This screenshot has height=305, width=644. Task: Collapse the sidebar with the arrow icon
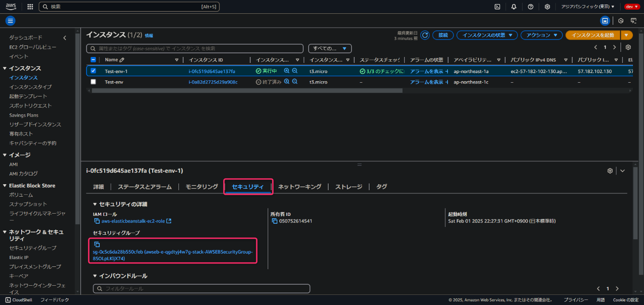point(65,38)
